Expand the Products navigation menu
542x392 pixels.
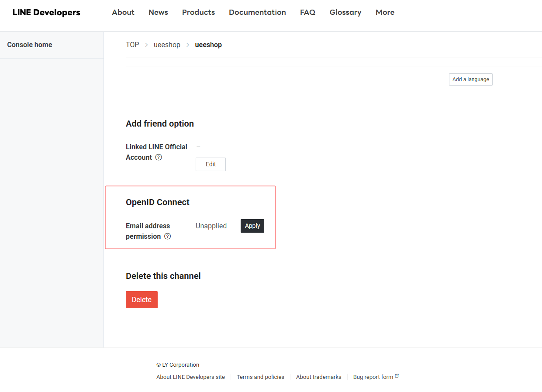[198, 12]
